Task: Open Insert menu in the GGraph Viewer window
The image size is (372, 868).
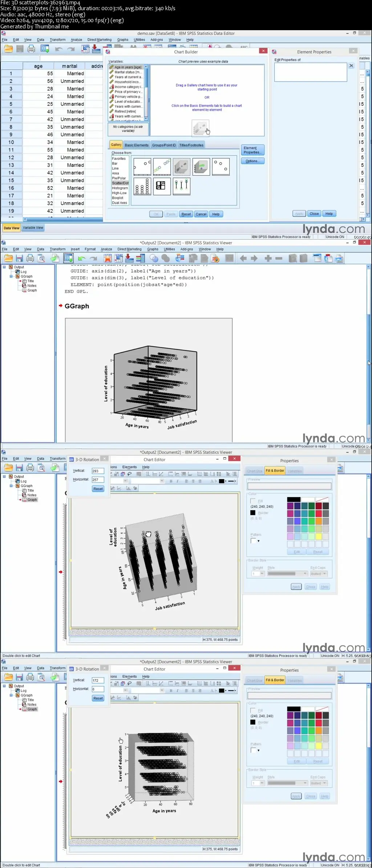Action: [x=75, y=249]
